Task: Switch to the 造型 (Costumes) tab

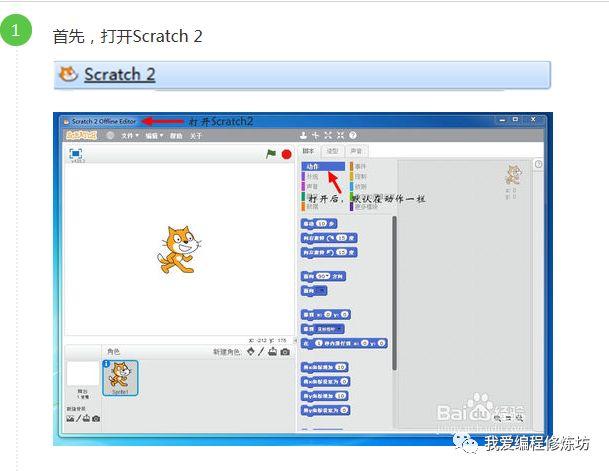Action: [332, 151]
